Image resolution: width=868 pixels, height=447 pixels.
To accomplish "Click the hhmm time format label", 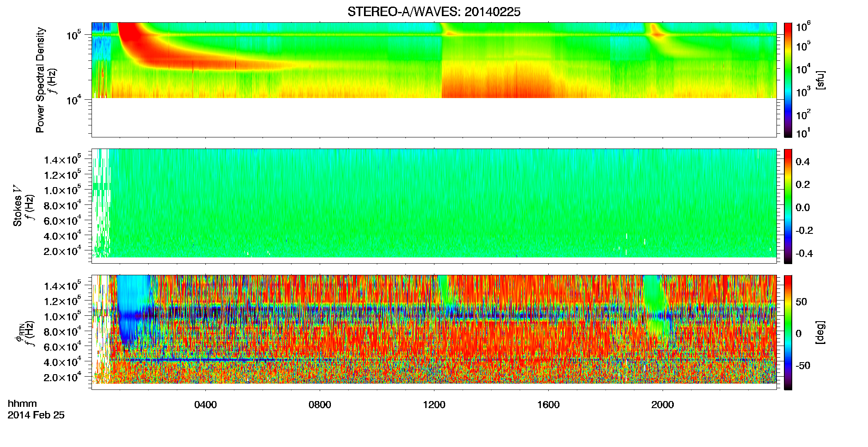I will click(x=22, y=404).
